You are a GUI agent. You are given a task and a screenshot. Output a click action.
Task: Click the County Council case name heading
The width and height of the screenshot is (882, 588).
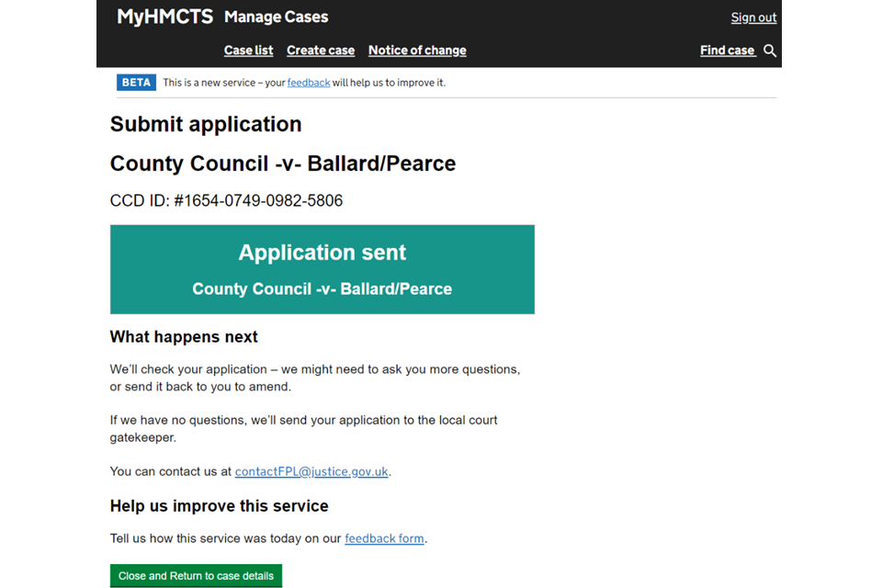(x=283, y=164)
